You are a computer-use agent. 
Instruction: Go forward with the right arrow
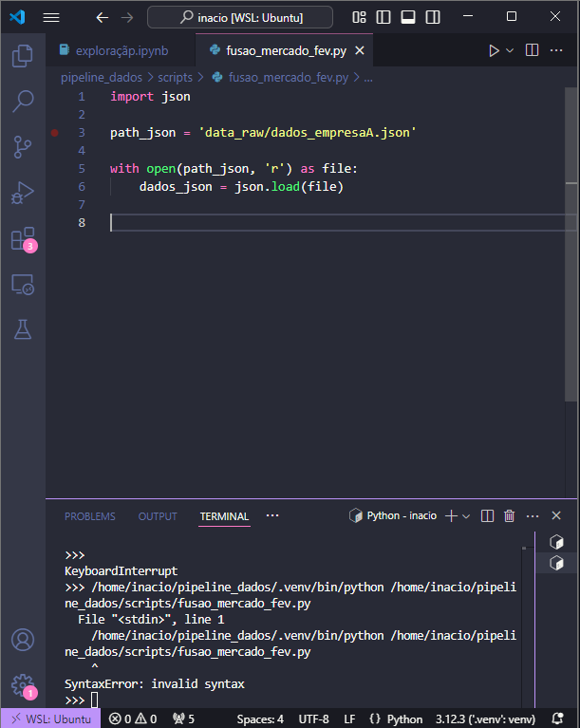pos(127,18)
